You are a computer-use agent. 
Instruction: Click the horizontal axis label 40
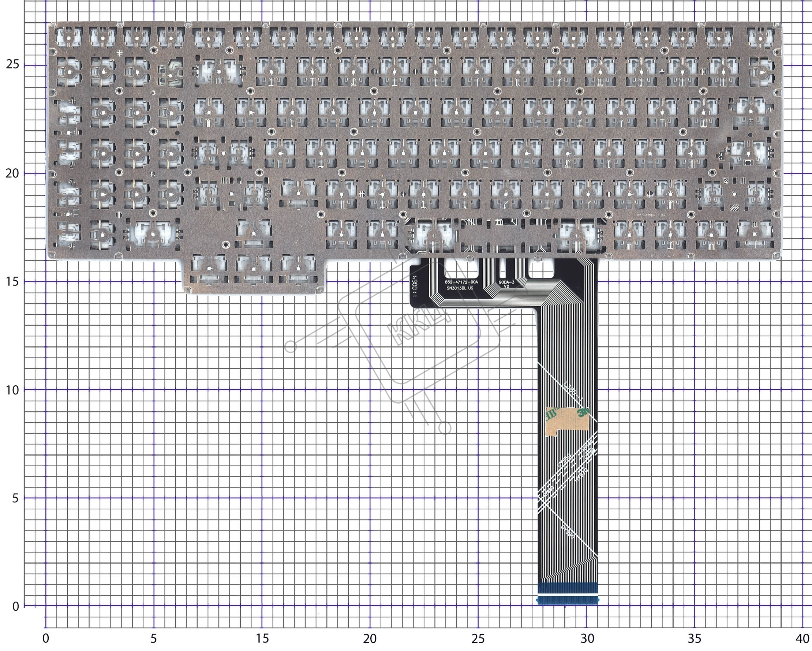coord(802,639)
